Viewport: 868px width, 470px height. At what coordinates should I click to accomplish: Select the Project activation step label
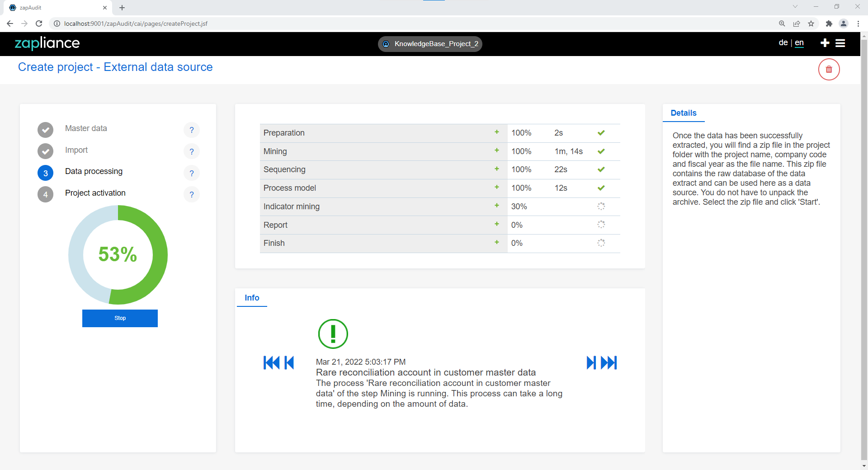pyautogui.click(x=95, y=193)
